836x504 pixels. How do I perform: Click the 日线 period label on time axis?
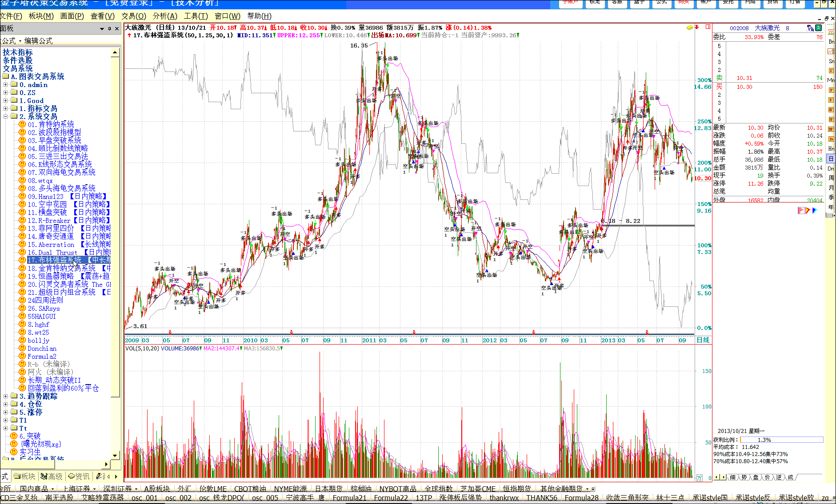(x=703, y=340)
